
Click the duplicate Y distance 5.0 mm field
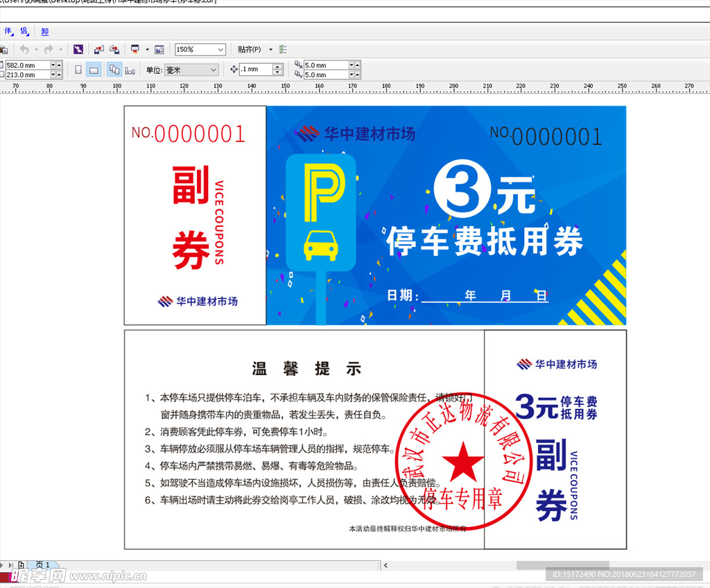tap(326, 75)
